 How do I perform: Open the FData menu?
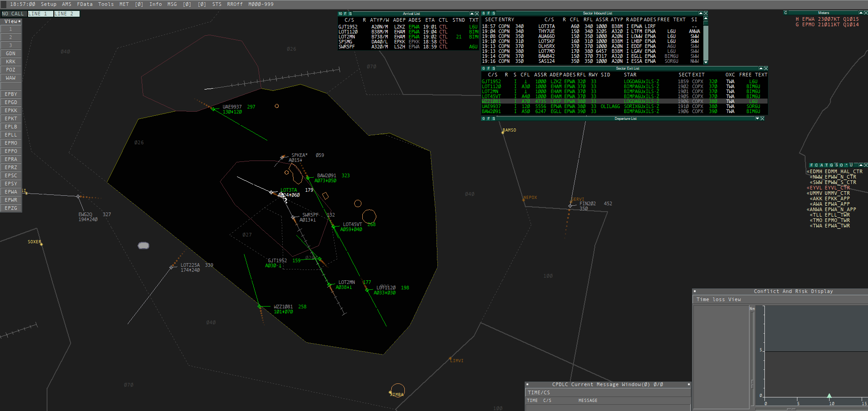[85, 4]
